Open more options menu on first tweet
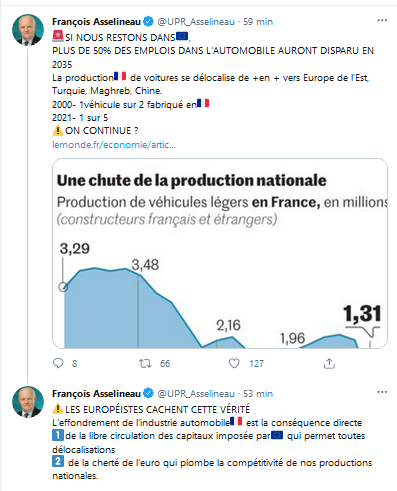The width and height of the screenshot is (397, 491). [382, 21]
